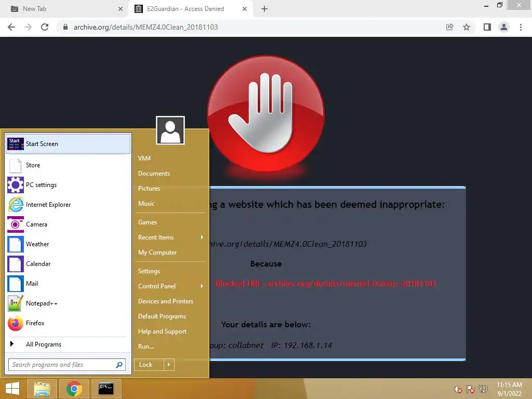The height and width of the screenshot is (399, 532).
Task: Open Music folder entry
Action: coord(146,204)
